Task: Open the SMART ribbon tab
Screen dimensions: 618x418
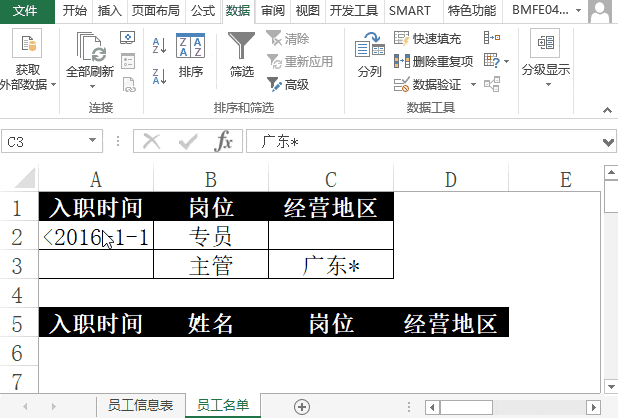Action: point(410,11)
